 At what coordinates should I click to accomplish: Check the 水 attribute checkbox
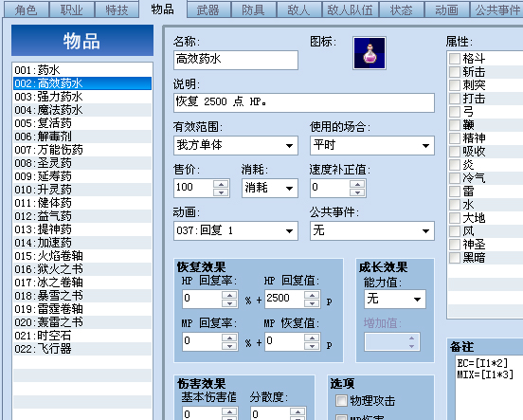click(454, 205)
